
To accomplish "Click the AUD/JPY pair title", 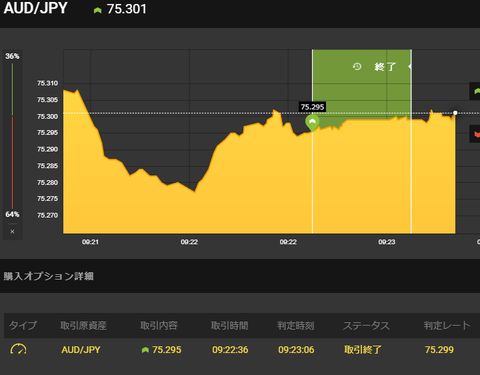I will 36,8.
